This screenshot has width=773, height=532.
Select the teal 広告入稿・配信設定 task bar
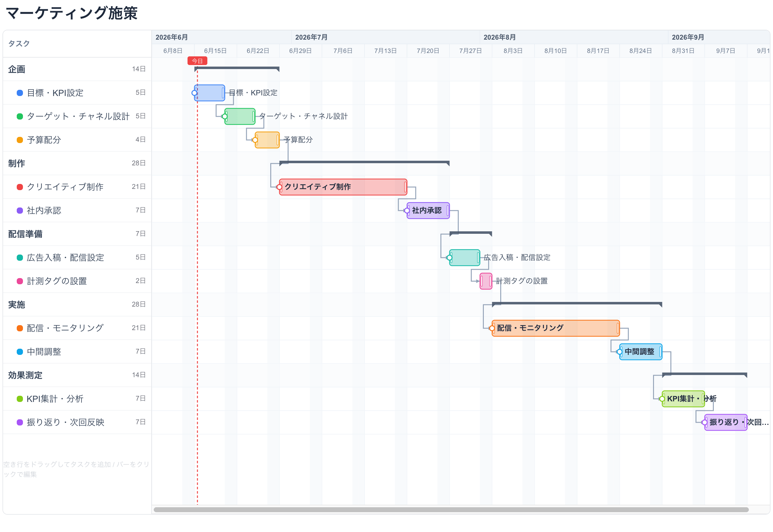(464, 258)
